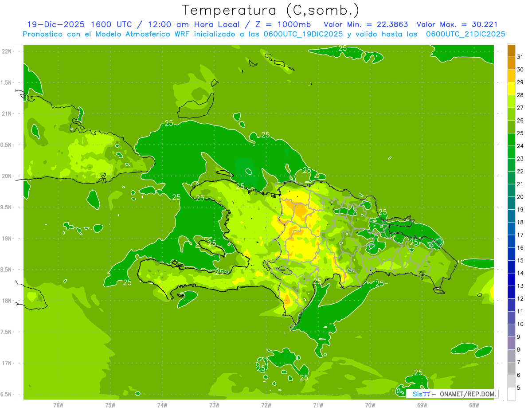Click the '18N' latitude label
This screenshot has height=411, width=532.
click(7, 301)
